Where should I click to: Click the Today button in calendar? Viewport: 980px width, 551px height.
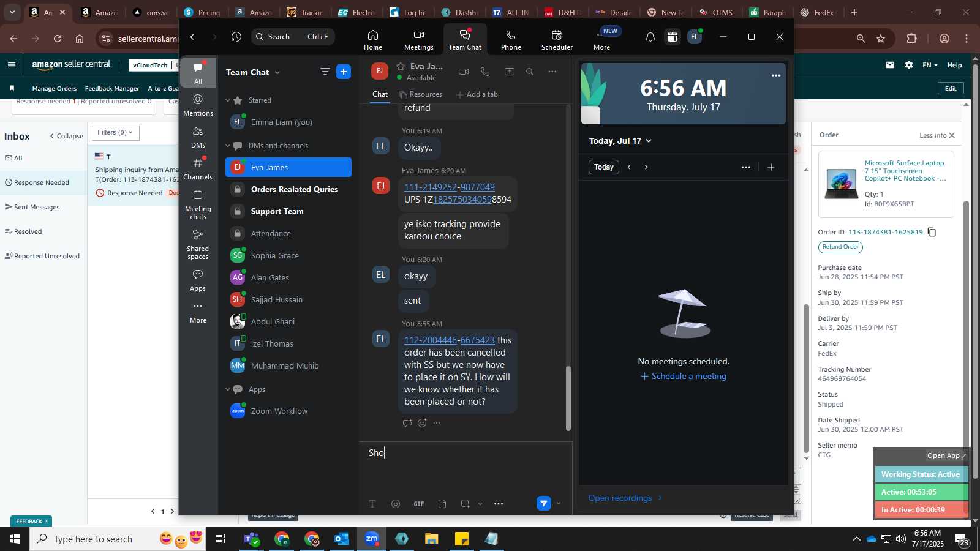pos(604,167)
